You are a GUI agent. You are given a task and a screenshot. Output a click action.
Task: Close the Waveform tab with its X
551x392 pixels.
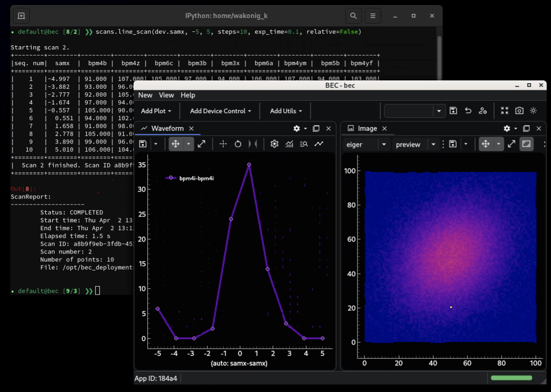(x=192, y=128)
